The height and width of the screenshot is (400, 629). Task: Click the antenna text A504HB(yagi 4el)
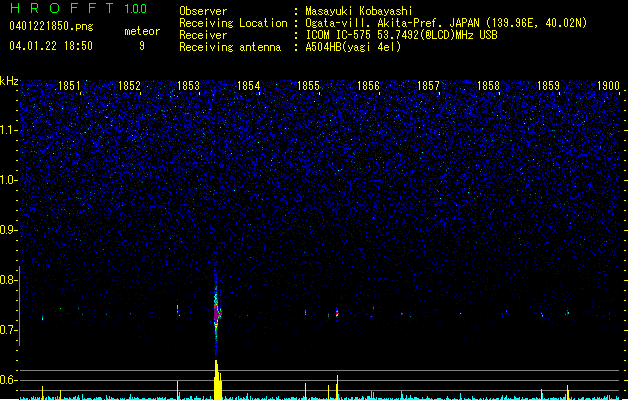tap(353, 47)
